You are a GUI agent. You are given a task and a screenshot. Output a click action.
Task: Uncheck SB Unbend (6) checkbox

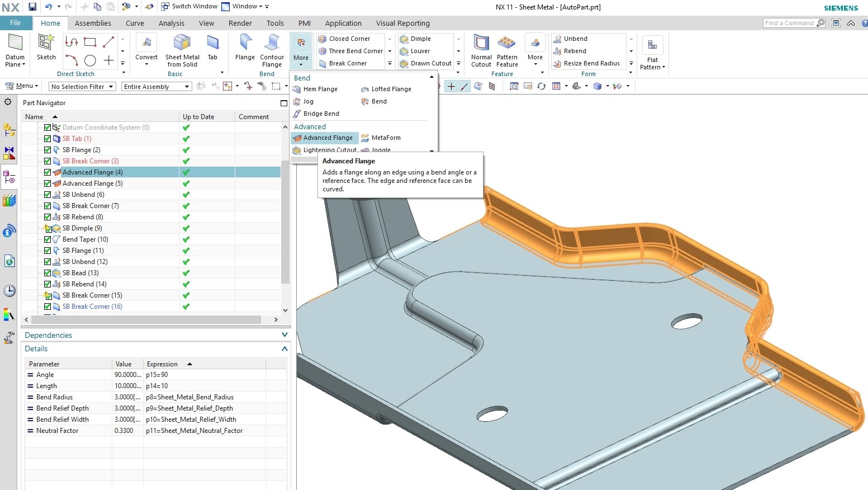pos(48,195)
